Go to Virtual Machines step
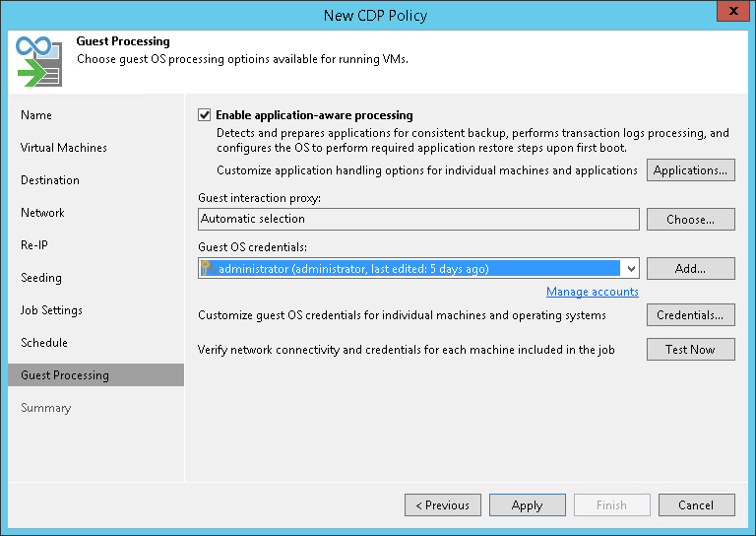The width and height of the screenshot is (756, 536). click(x=64, y=148)
